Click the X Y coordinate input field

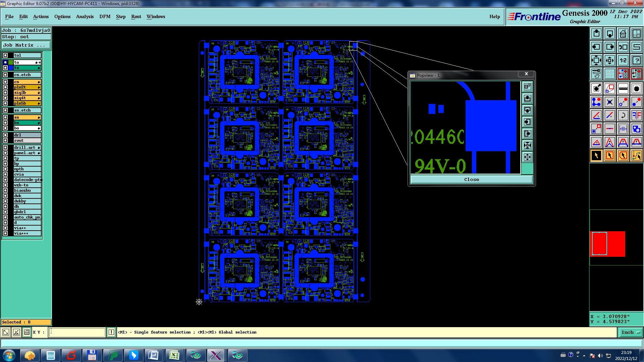tap(77, 332)
